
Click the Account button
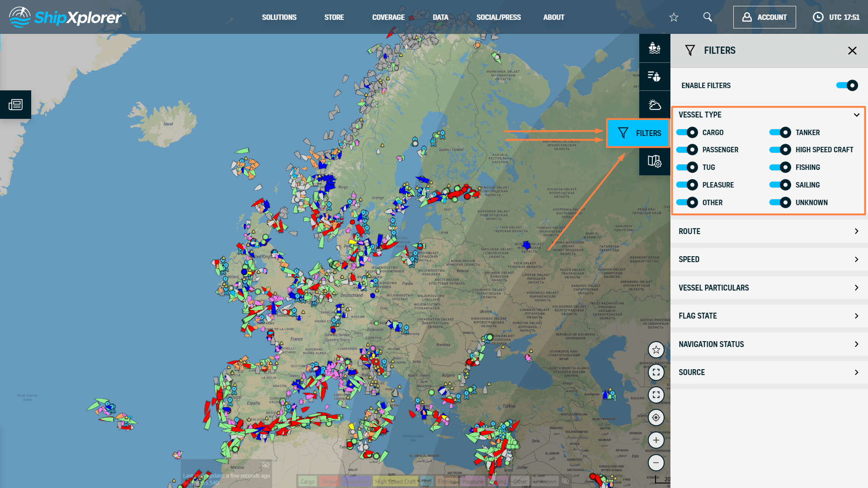point(764,17)
